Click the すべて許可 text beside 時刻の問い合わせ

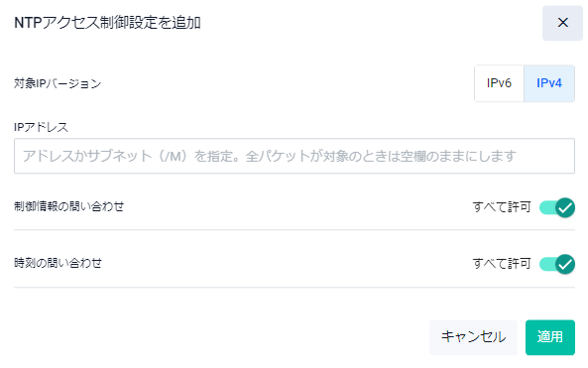pyautogui.click(x=502, y=264)
